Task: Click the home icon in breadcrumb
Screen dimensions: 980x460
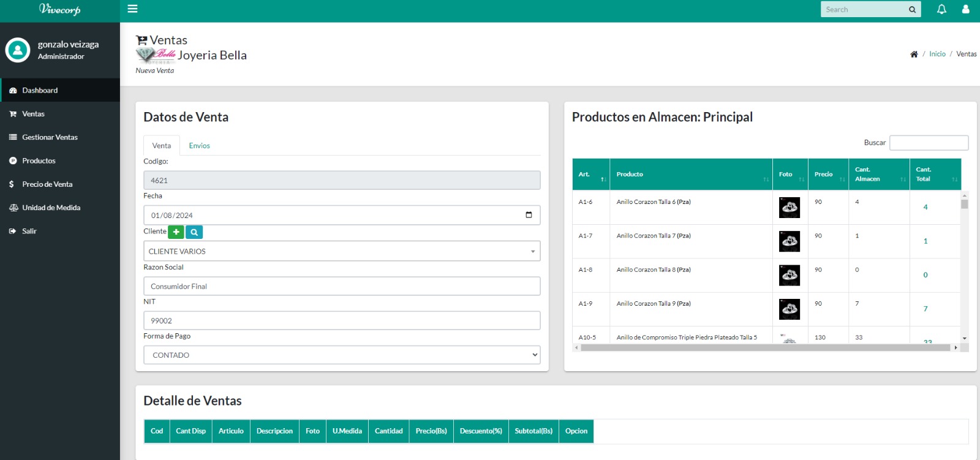Action: (x=914, y=55)
